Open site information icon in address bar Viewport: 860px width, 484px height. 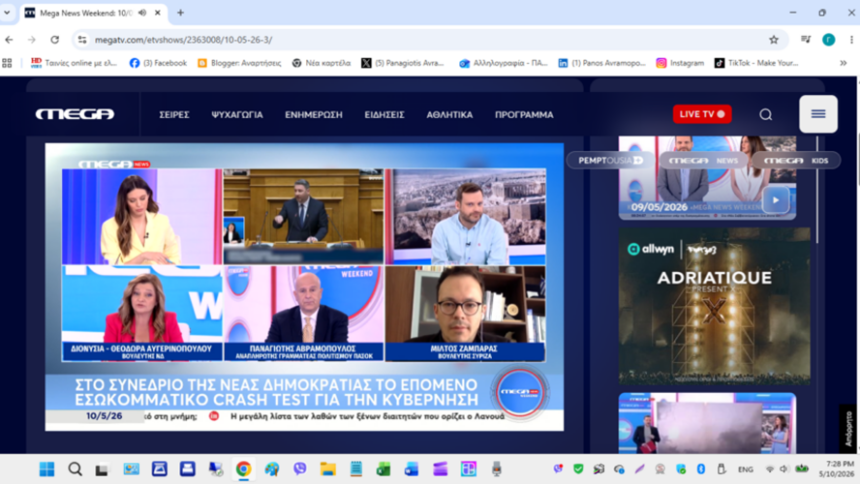tap(82, 40)
